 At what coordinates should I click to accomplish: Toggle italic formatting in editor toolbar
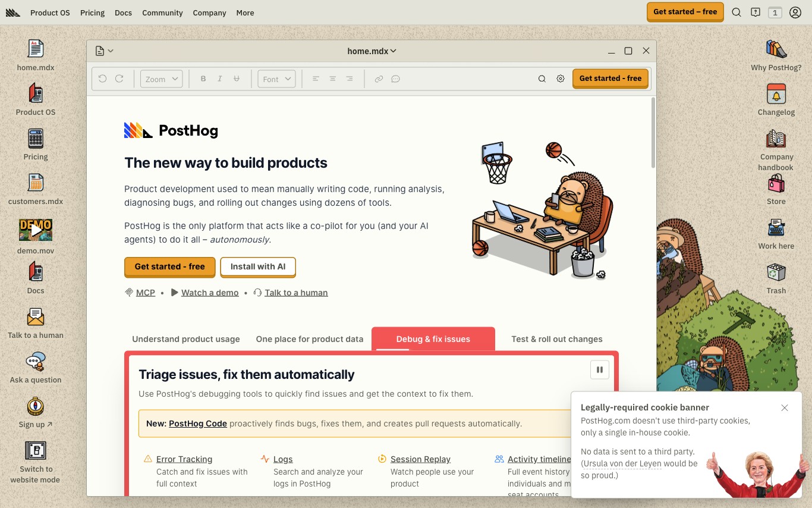(220, 79)
